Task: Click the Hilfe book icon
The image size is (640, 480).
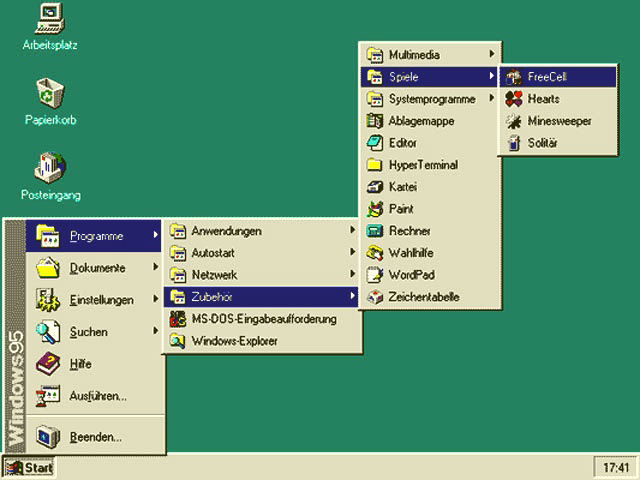Action: [x=48, y=364]
